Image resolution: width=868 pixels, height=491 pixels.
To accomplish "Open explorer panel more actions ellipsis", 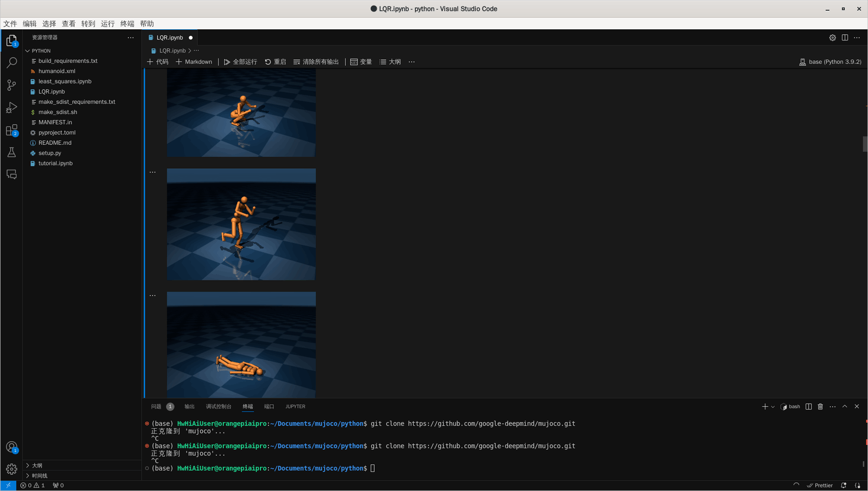I will (131, 37).
